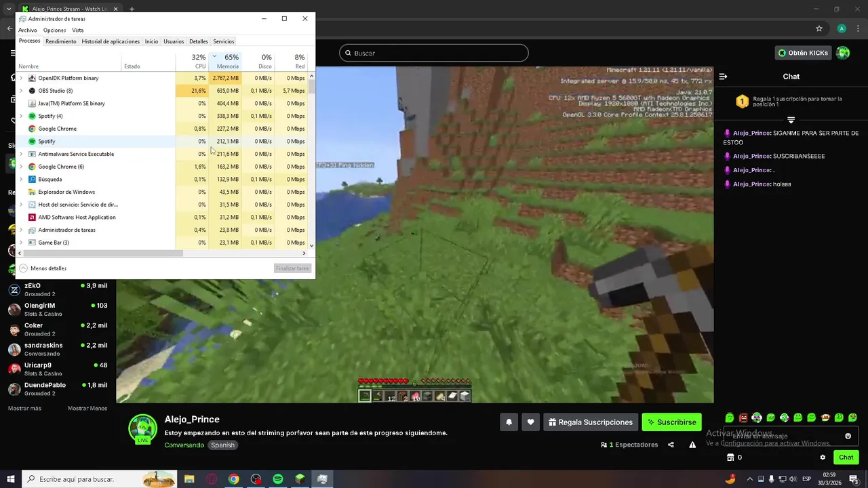Select the Explorador de Windows process
The width and height of the screenshot is (868, 488).
click(x=162, y=192)
